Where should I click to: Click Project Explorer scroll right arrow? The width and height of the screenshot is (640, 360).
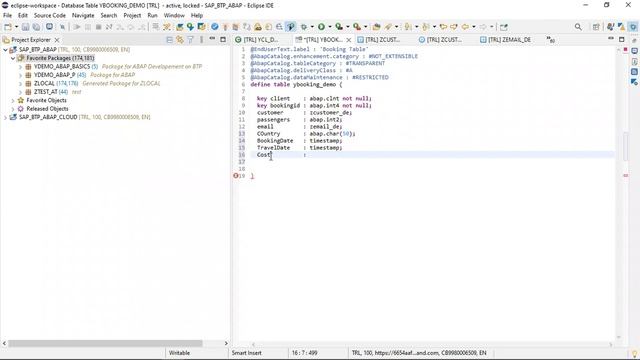(x=226, y=344)
